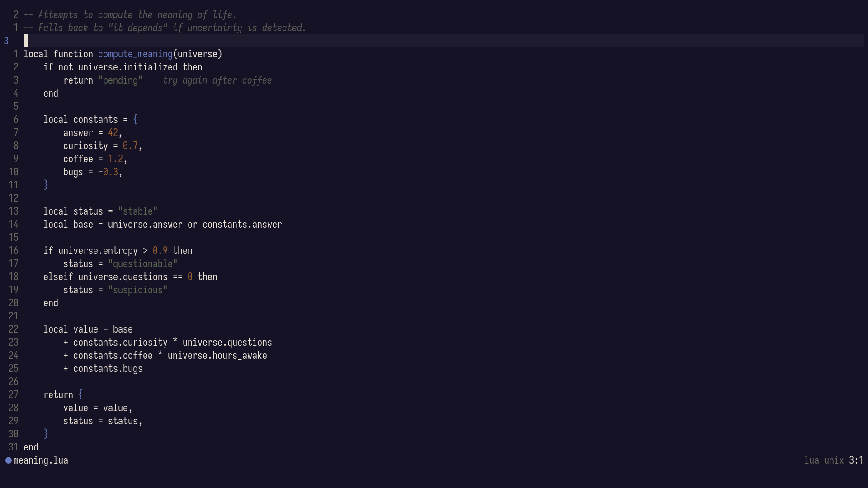868x488 pixels.
Task: Click the 3:1 cursor position indicator
Action: (856, 460)
